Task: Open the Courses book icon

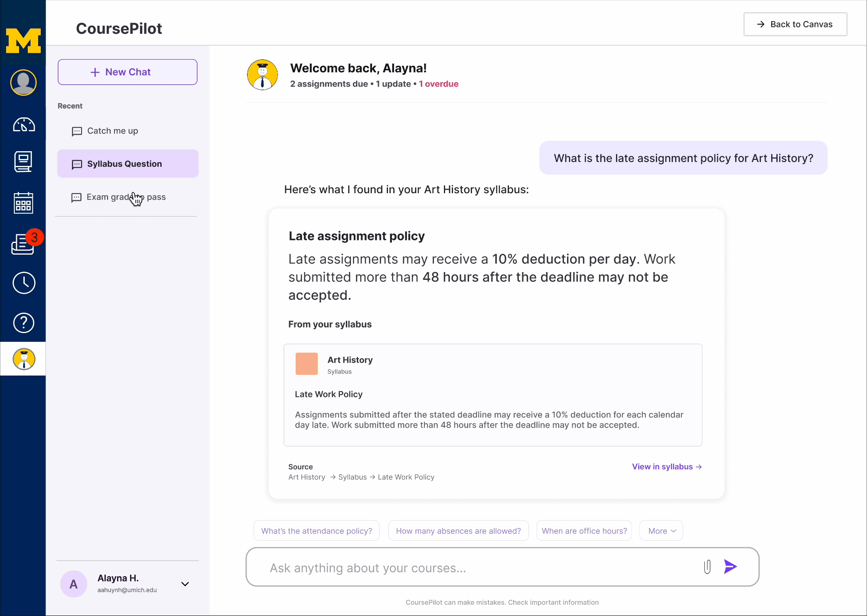Action: coord(23,162)
